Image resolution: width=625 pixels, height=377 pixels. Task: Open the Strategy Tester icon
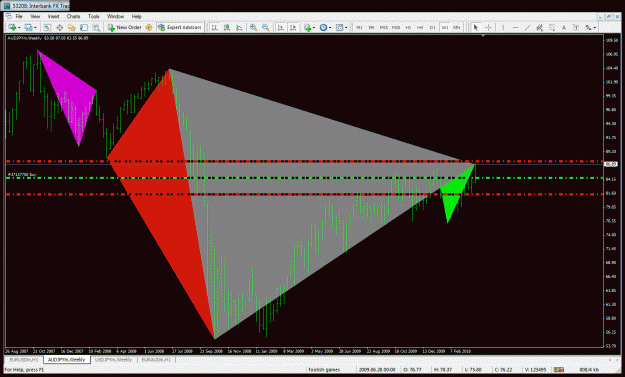pos(96,27)
